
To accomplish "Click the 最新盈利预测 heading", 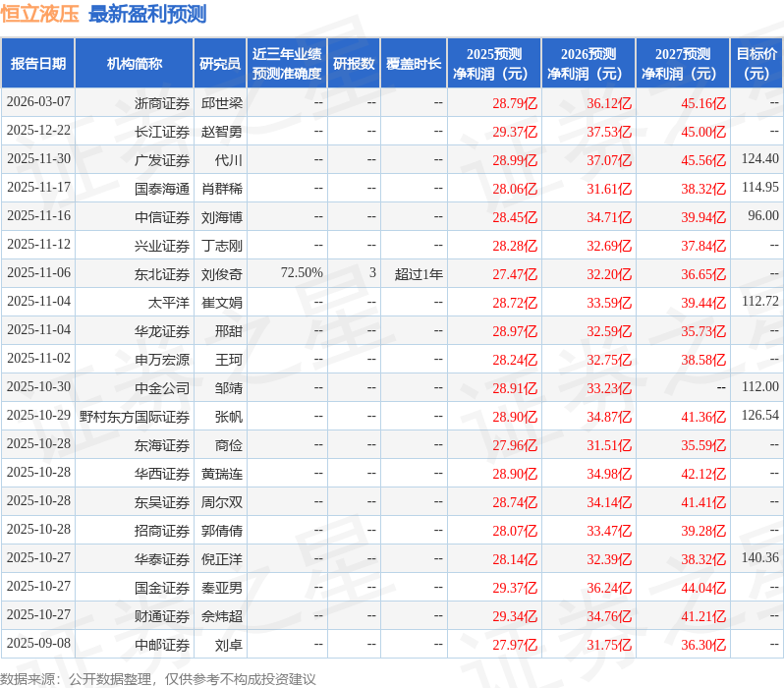I will tap(147, 14).
